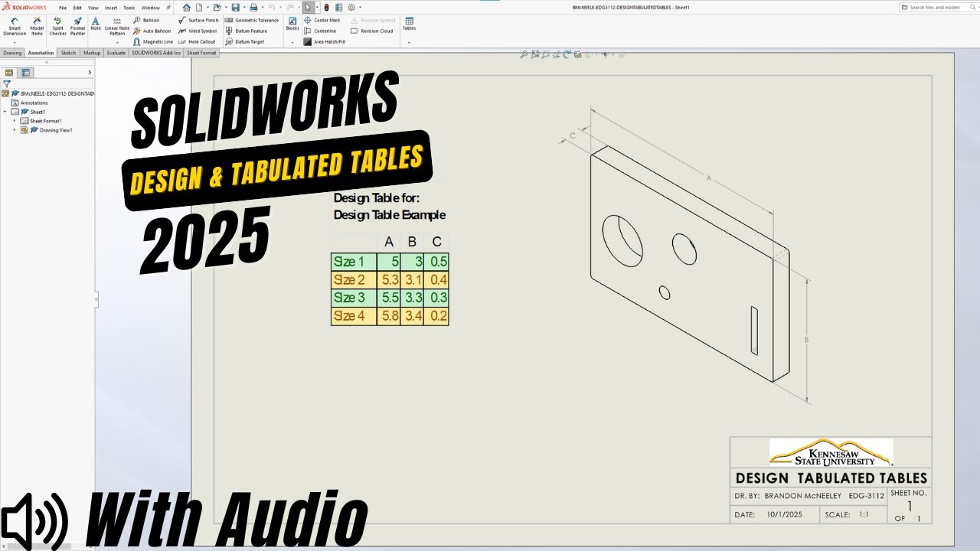Activate the Format Painter
This screenshot has height=551, width=980.
coord(78,26)
